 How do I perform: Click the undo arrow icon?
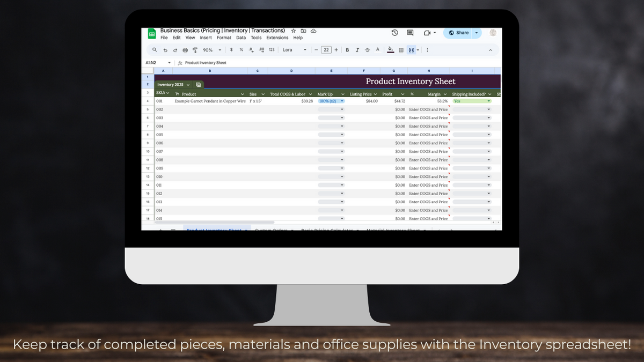[165, 50]
